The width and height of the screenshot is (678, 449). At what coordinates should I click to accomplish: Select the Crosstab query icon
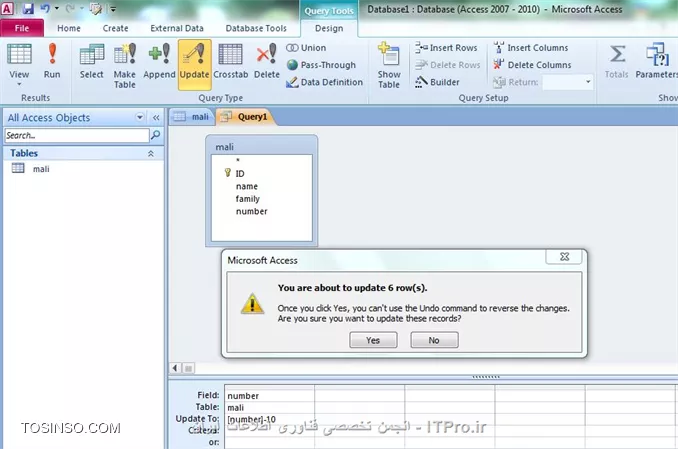[x=230, y=61]
